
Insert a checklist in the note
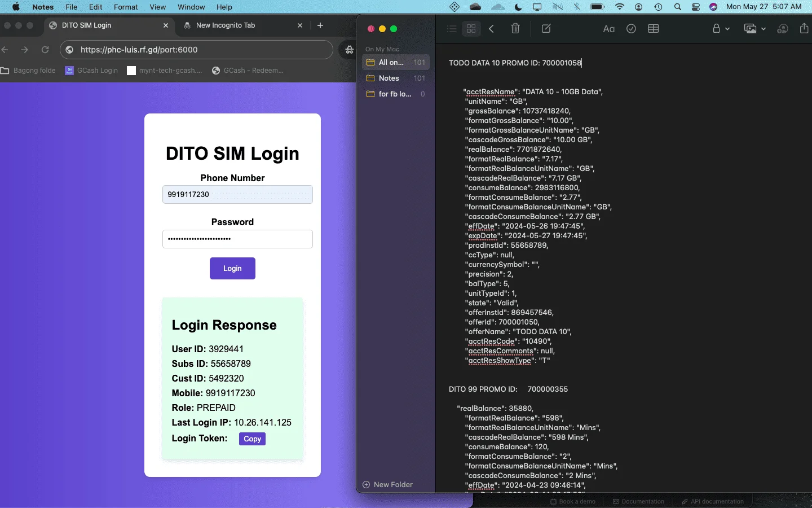coord(632,29)
